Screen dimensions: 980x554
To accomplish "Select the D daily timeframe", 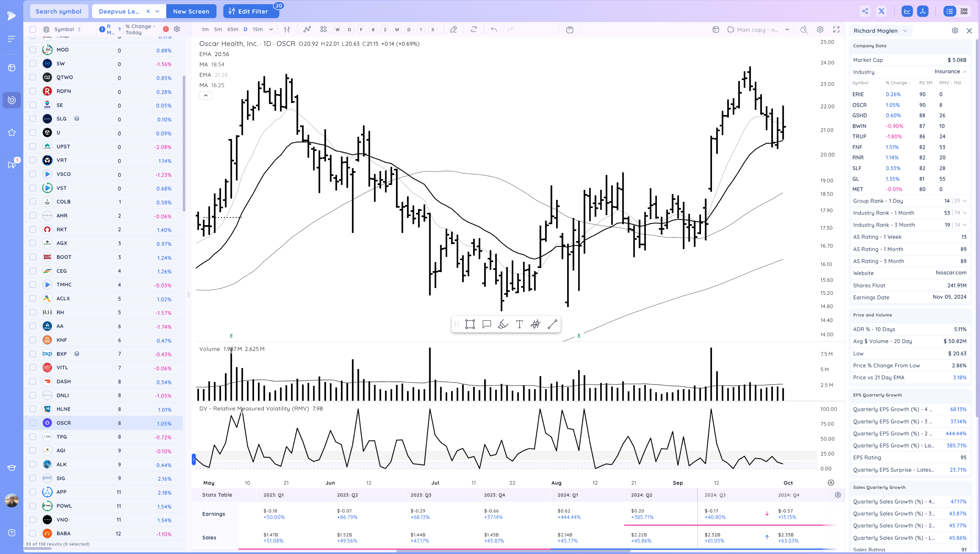I will coord(245,29).
